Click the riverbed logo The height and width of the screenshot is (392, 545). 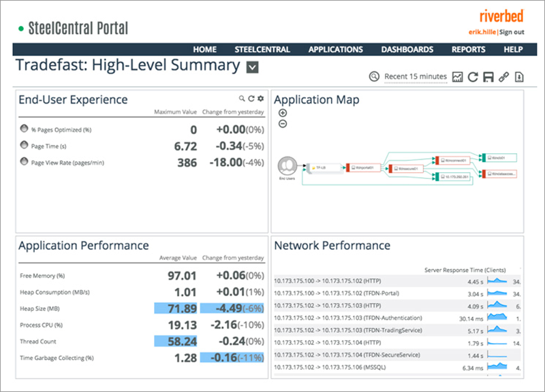pos(501,16)
